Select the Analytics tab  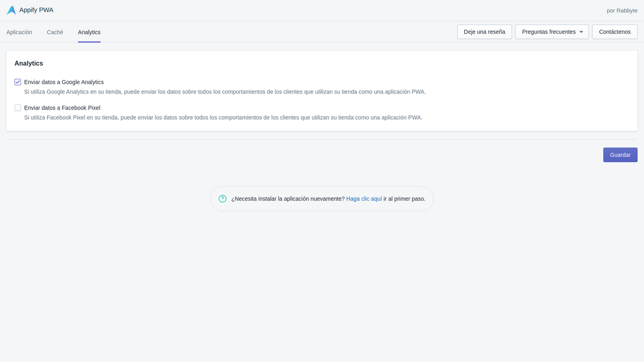[x=89, y=32]
